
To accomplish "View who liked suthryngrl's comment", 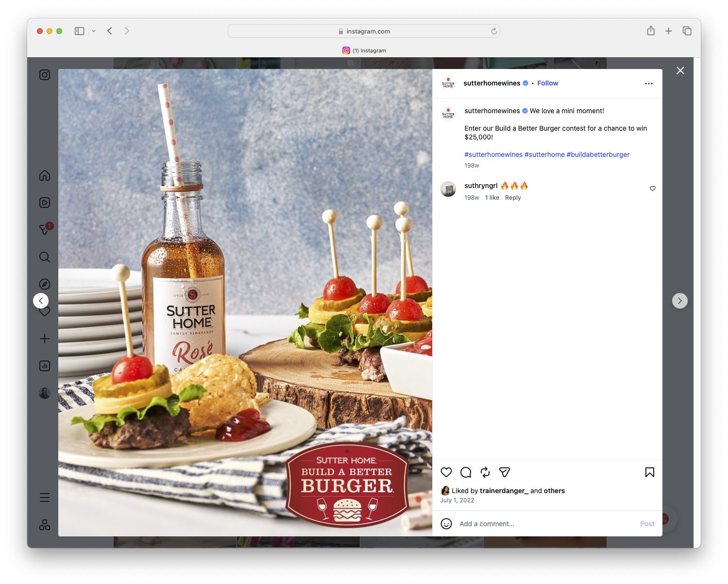I will (492, 198).
